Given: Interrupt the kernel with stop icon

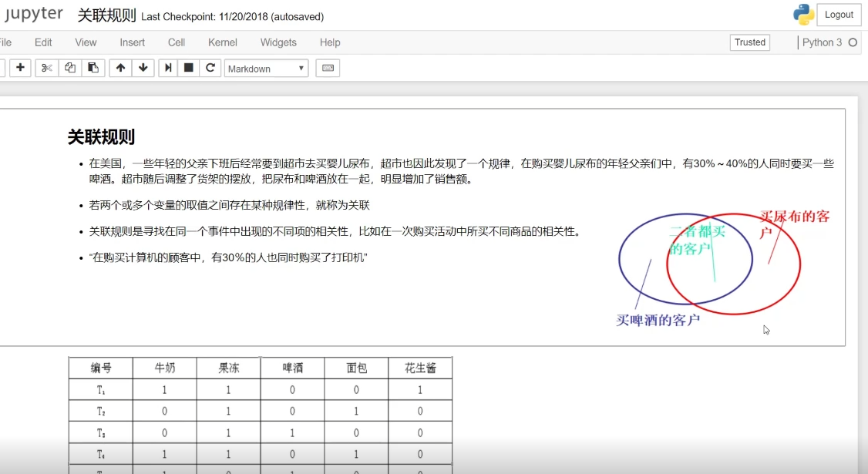Looking at the screenshot, I should point(188,68).
